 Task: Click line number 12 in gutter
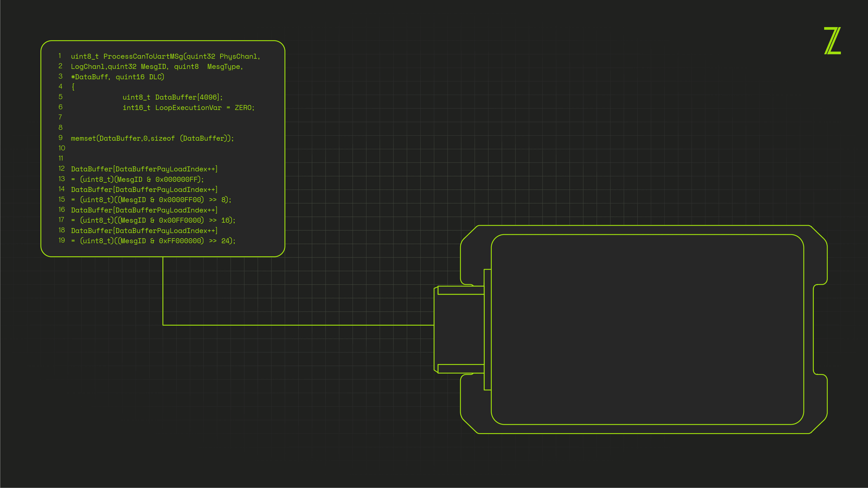(61, 169)
